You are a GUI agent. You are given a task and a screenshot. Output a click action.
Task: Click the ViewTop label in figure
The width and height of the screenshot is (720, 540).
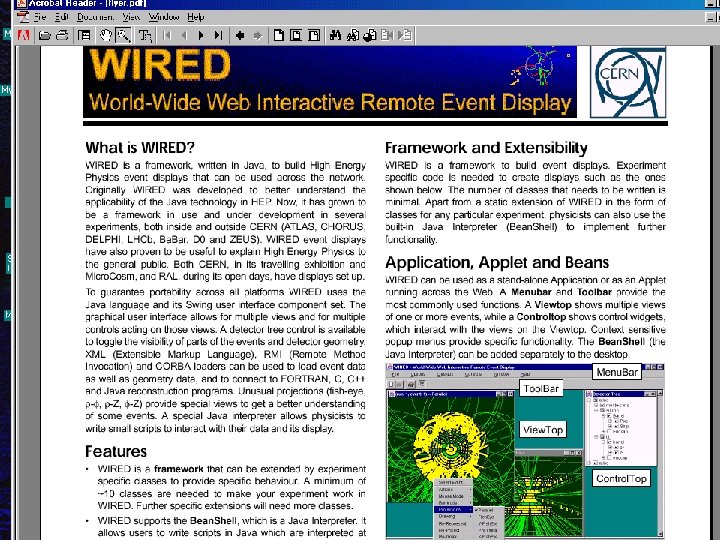pos(543,430)
